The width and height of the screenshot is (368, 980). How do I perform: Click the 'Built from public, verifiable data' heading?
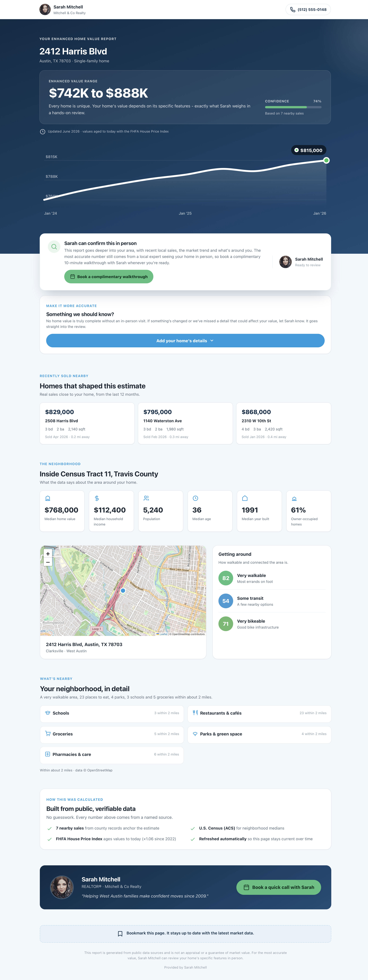91,809
